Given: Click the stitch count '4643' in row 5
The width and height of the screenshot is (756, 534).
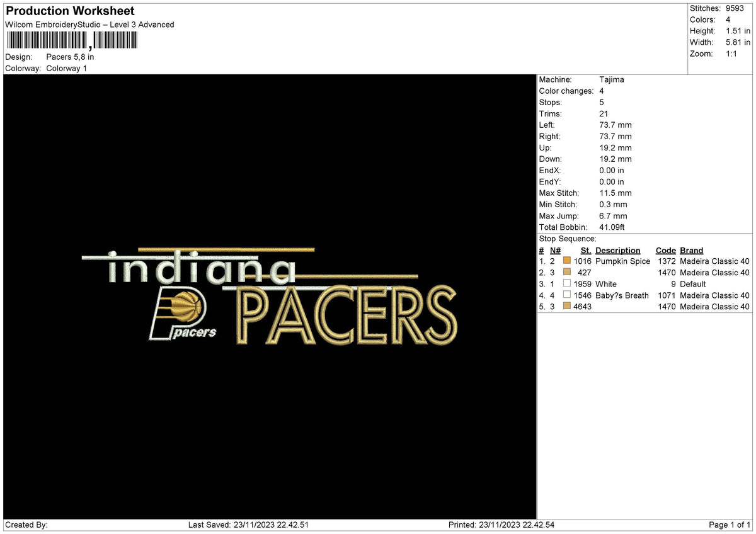Looking at the screenshot, I should (582, 307).
